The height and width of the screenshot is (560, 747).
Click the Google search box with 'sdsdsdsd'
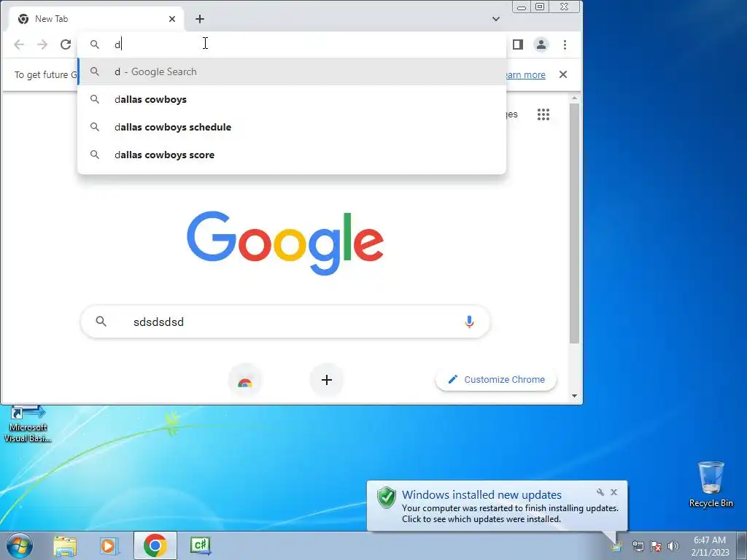click(285, 322)
